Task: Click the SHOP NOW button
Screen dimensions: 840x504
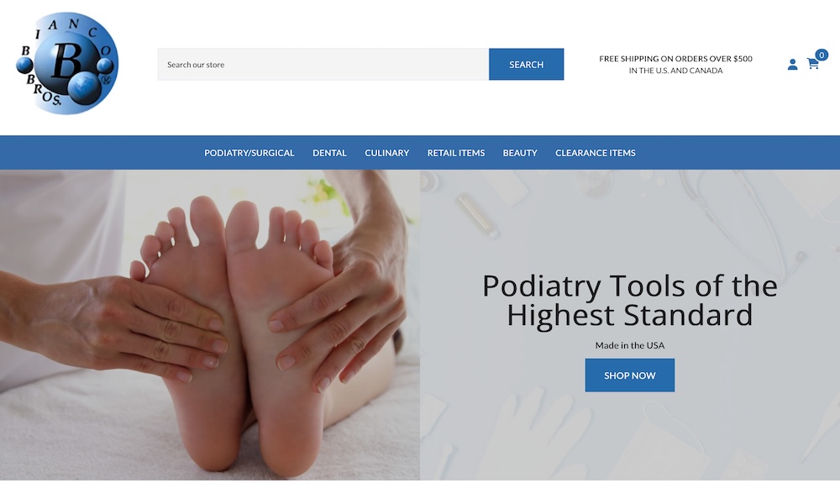Action: pyautogui.click(x=629, y=375)
